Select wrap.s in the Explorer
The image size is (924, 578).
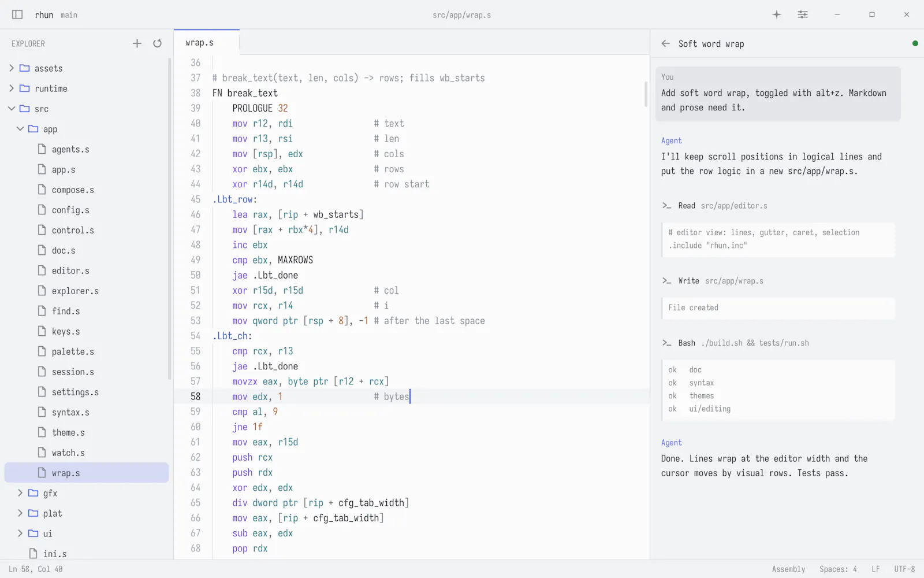click(x=87, y=473)
